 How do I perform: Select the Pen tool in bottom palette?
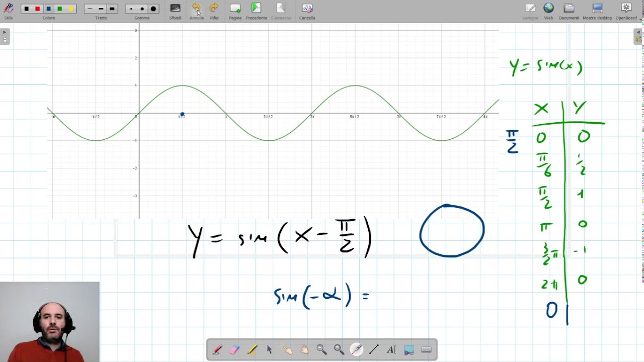coord(217,350)
